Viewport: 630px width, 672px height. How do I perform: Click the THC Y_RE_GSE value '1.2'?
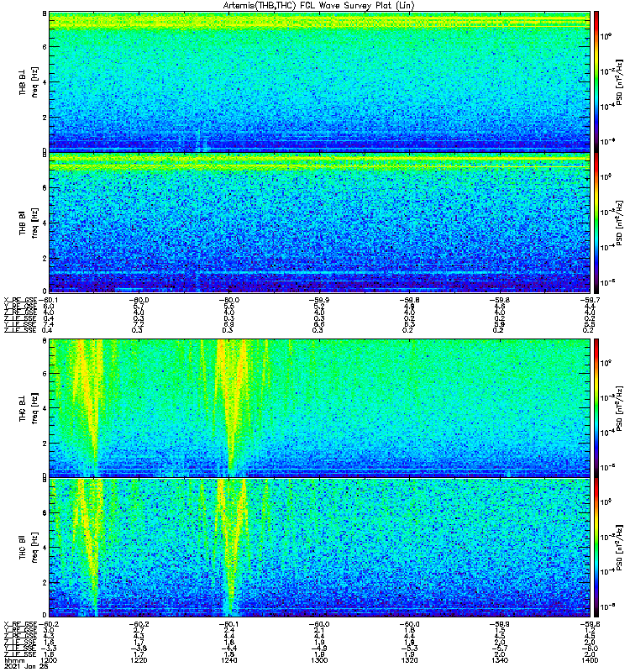click(x=590, y=630)
